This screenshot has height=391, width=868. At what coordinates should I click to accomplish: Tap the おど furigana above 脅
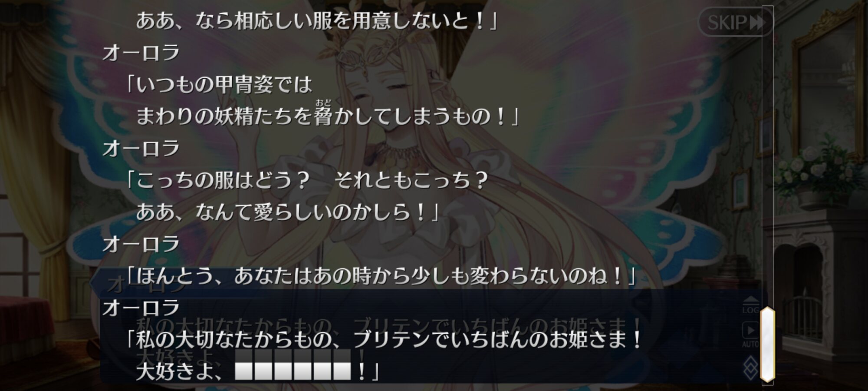[x=323, y=103]
